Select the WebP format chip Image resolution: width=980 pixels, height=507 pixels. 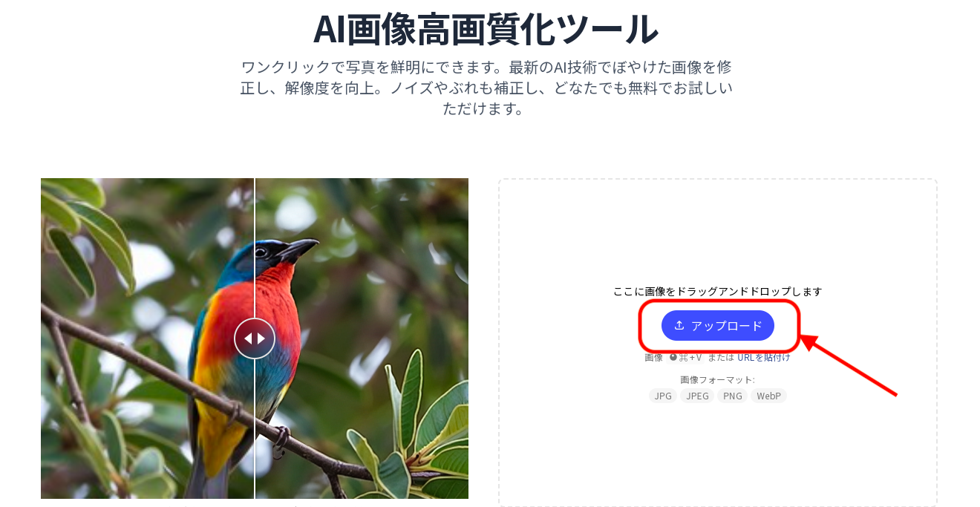point(769,396)
